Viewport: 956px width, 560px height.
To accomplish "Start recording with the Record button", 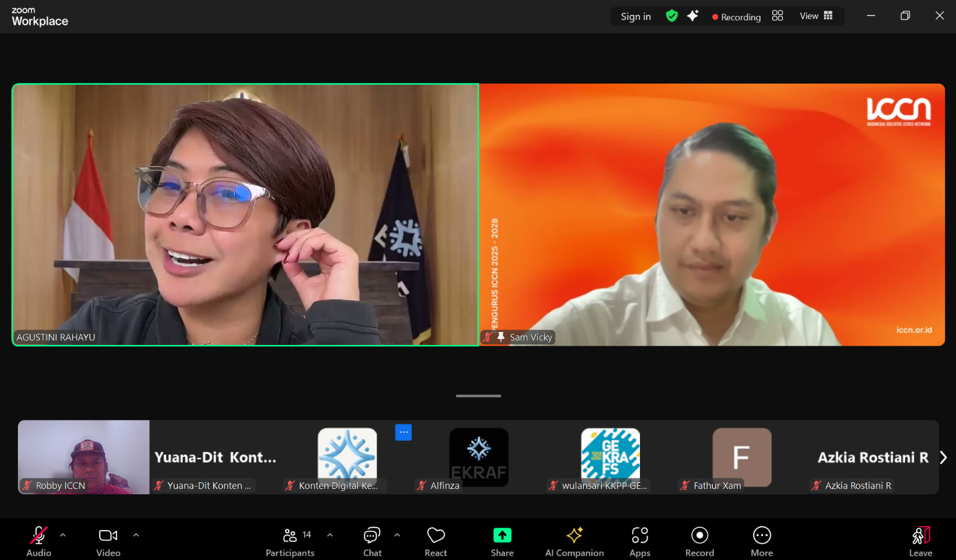I will (700, 541).
